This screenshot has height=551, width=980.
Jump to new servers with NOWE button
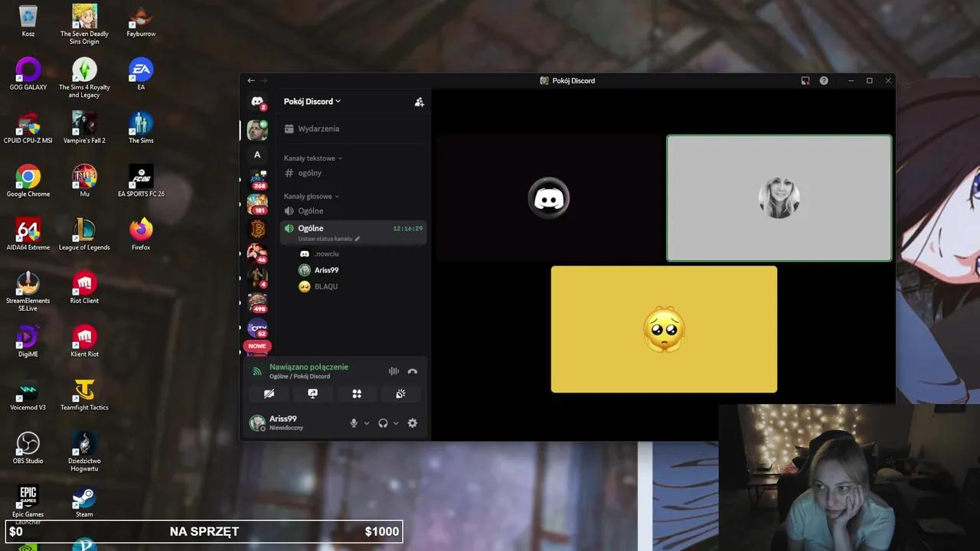[x=257, y=346]
